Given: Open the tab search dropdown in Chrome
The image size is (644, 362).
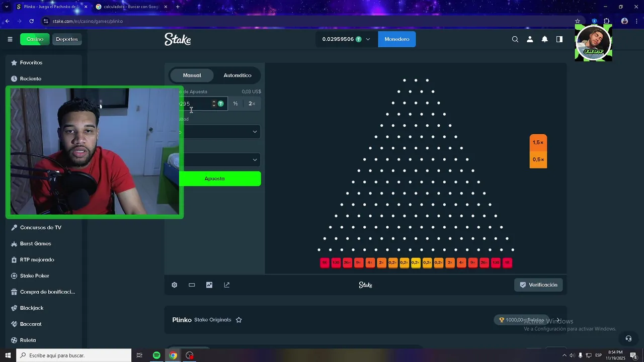Looking at the screenshot, I should [7, 7].
